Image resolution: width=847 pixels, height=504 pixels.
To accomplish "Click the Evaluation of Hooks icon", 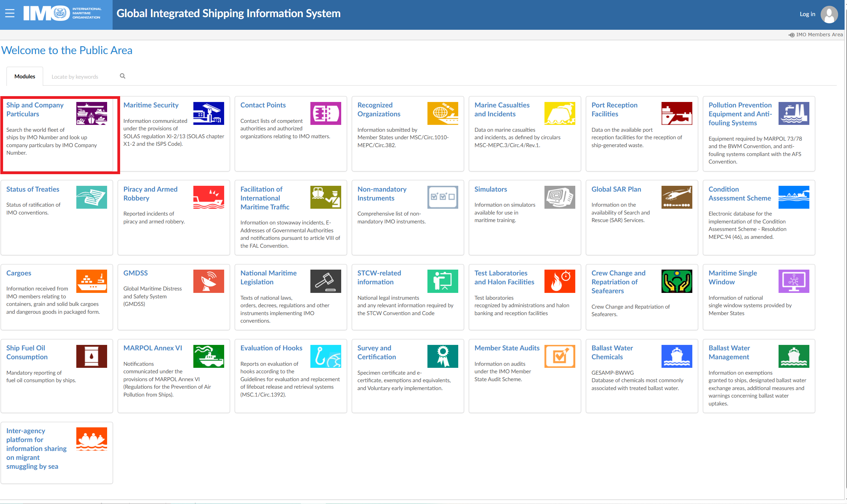I will [325, 356].
